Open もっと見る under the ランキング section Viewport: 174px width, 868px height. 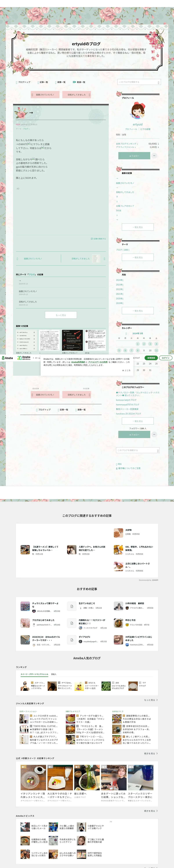click(151, 700)
